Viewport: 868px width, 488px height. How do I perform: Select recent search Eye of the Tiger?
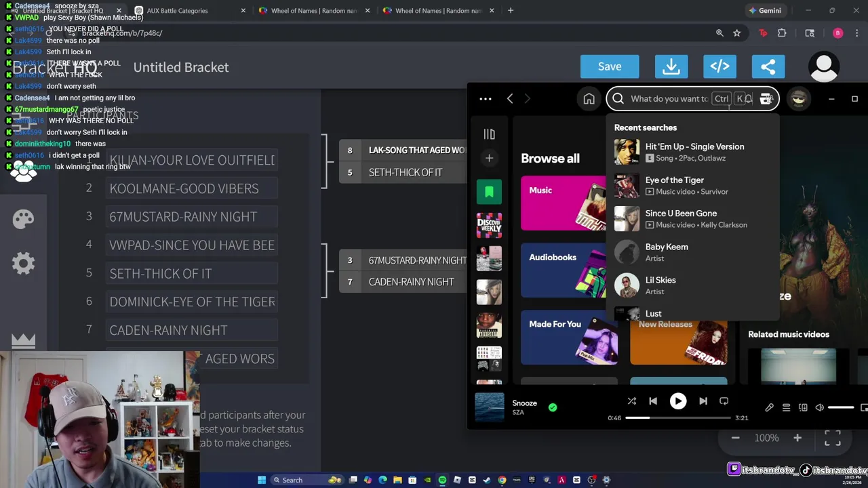click(693, 186)
